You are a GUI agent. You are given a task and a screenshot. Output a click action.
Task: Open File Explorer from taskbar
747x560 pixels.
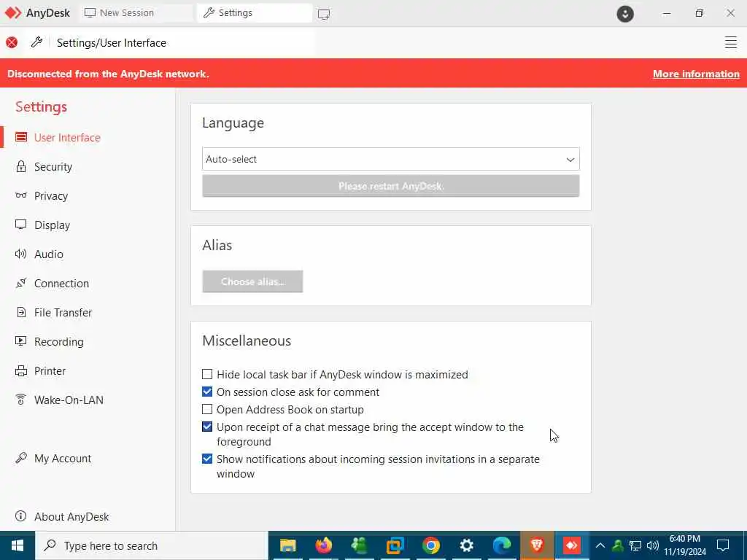(287, 545)
